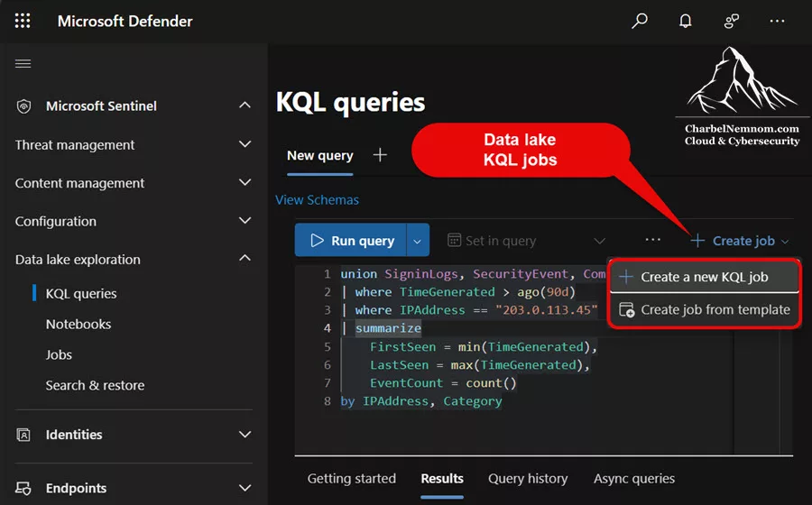Image resolution: width=812 pixels, height=505 pixels.
Task: Open the Run query split dropdown arrow
Action: pyautogui.click(x=418, y=240)
